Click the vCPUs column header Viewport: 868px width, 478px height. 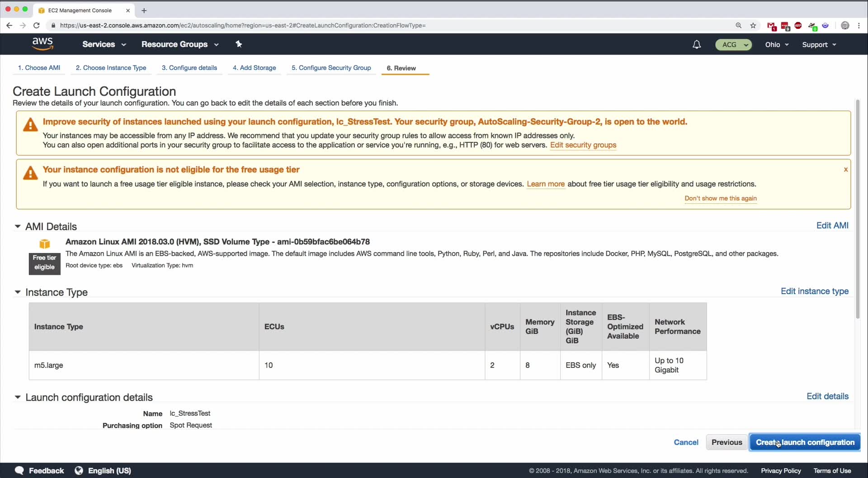[502, 327]
